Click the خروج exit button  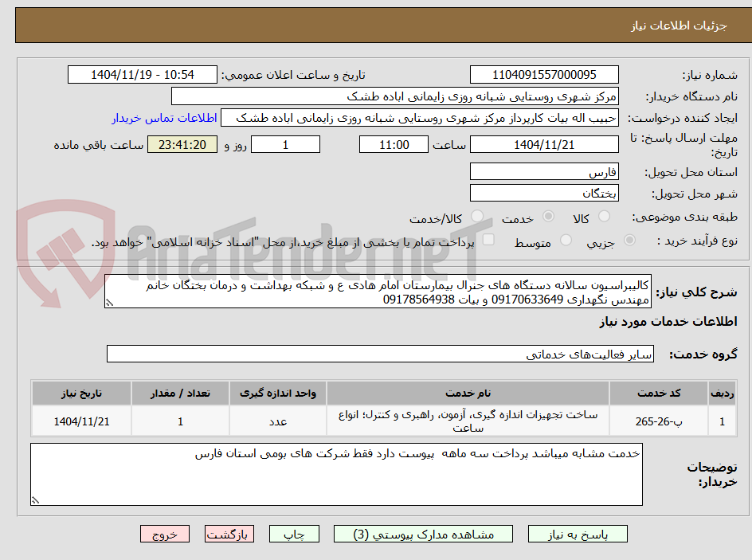164,534
